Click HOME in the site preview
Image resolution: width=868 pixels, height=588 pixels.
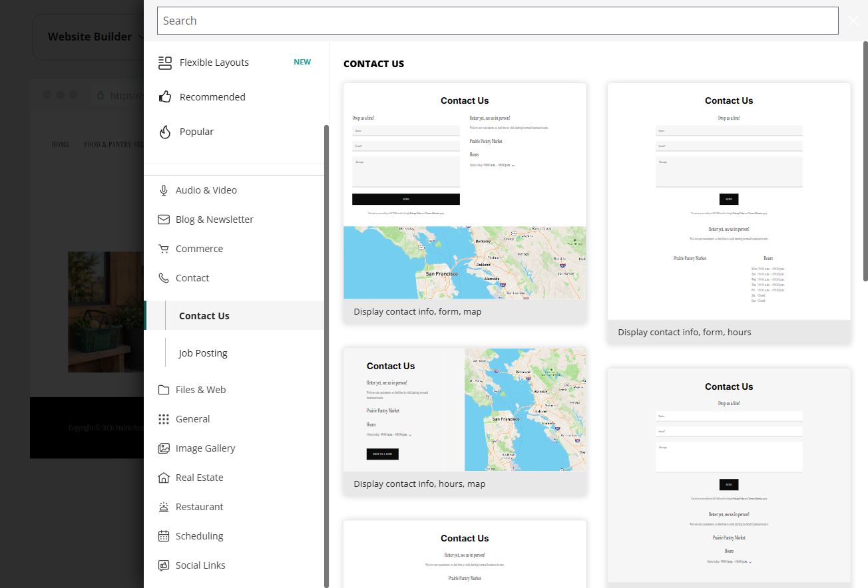(61, 144)
